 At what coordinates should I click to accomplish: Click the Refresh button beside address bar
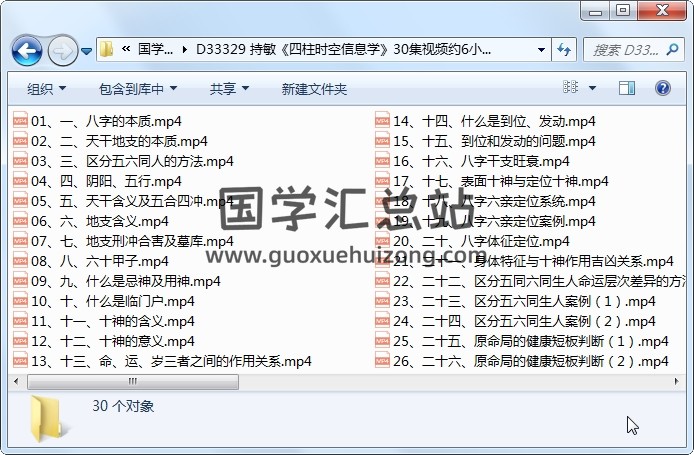tap(563, 50)
